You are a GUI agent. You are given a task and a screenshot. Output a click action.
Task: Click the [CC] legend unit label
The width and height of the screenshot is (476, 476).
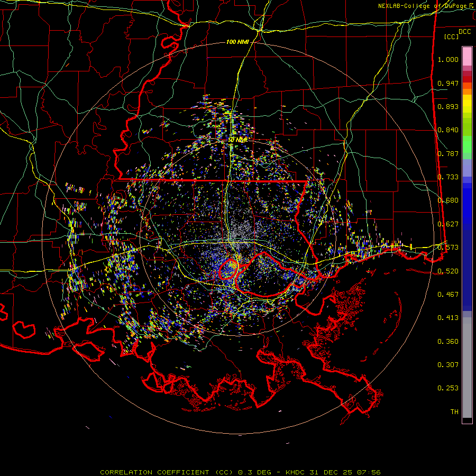[451, 36]
